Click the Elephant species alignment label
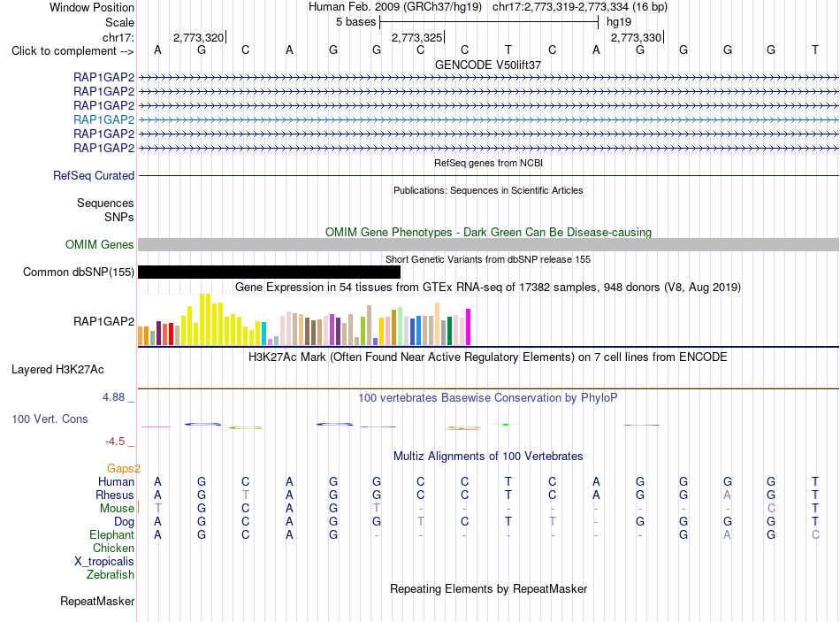 point(111,534)
